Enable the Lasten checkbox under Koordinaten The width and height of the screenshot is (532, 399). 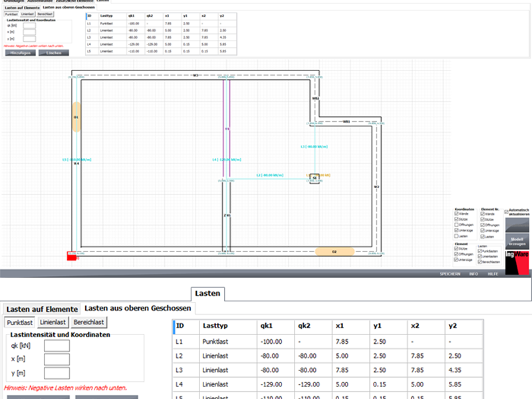456,236
